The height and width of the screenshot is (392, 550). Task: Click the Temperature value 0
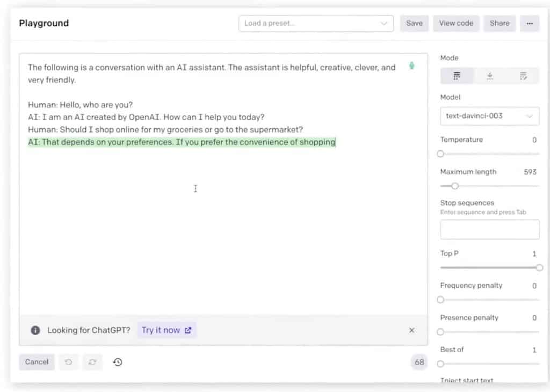click(x=534, y=140)
